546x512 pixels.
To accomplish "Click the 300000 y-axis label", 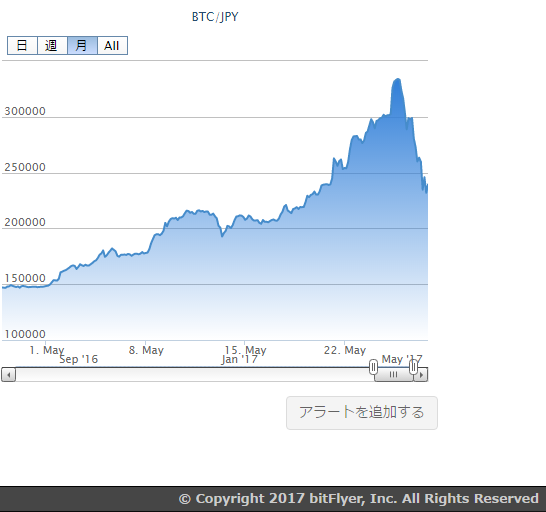I will [x=25, y=111].
